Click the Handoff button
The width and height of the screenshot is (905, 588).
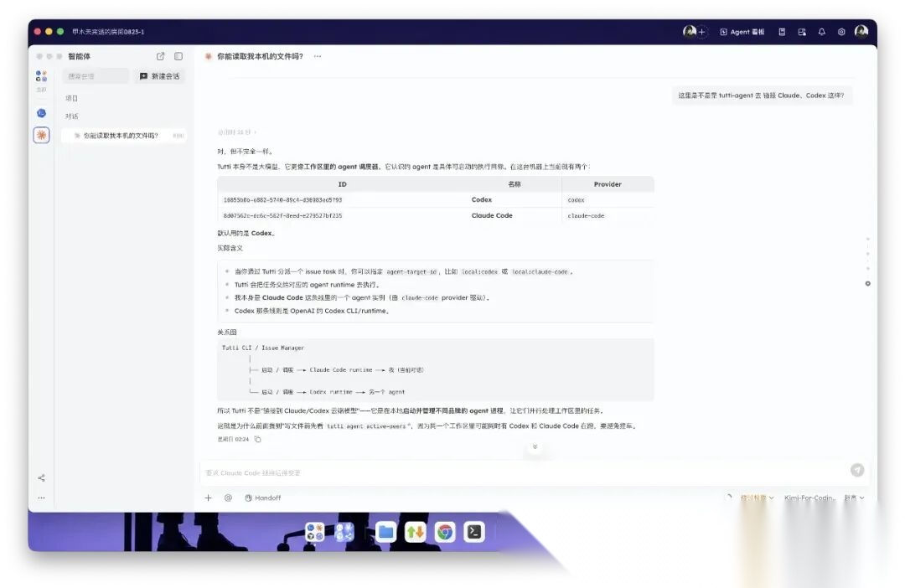[262, 498]
